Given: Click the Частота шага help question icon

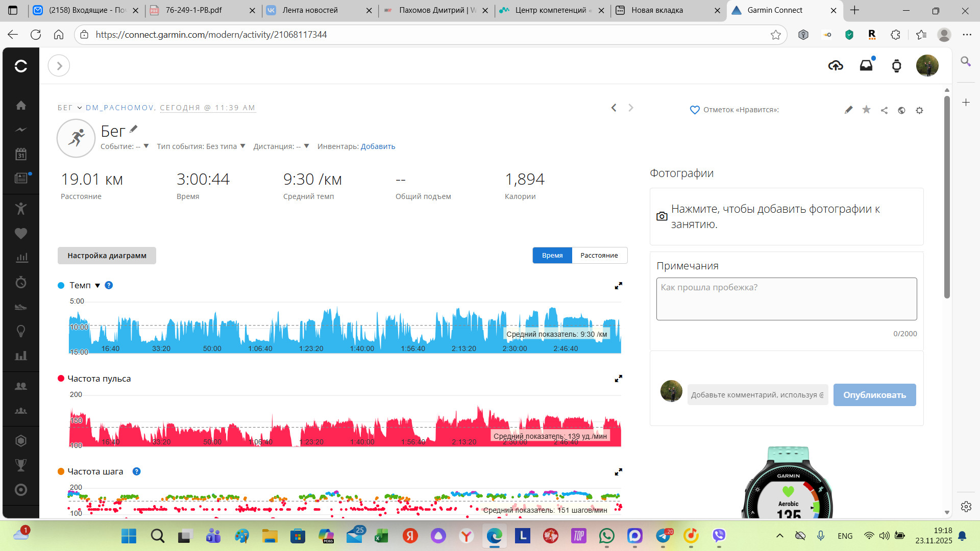Looking at the screenshot, I should [136, 471].
